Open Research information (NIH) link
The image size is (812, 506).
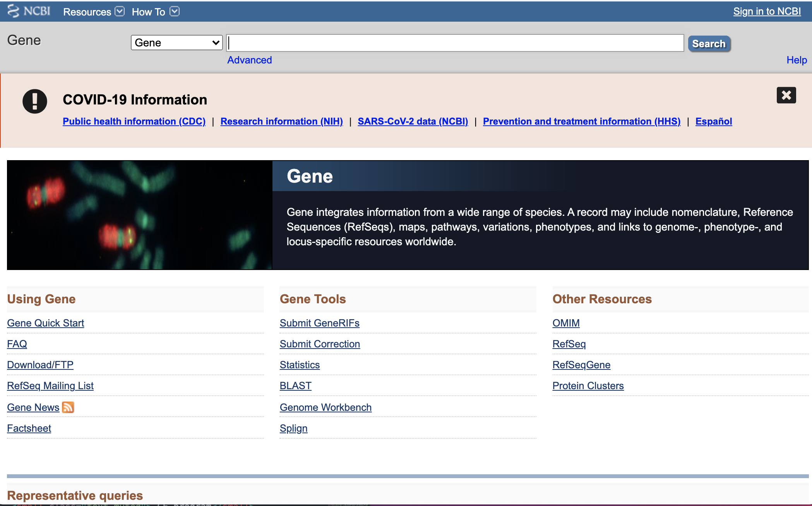coord(282,121)
